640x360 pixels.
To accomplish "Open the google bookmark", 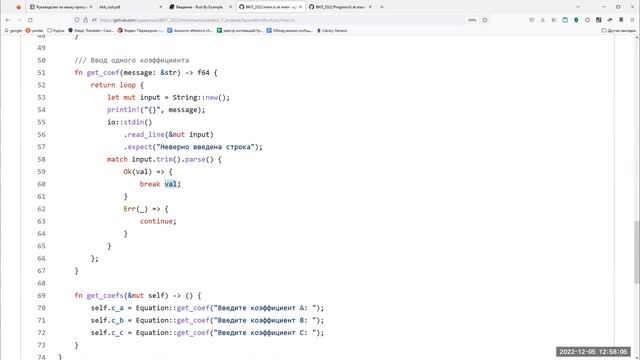I will tap(13, 31).
